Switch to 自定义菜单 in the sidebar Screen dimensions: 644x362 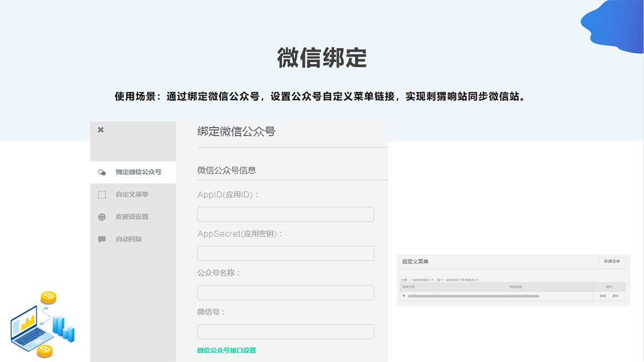132,194
